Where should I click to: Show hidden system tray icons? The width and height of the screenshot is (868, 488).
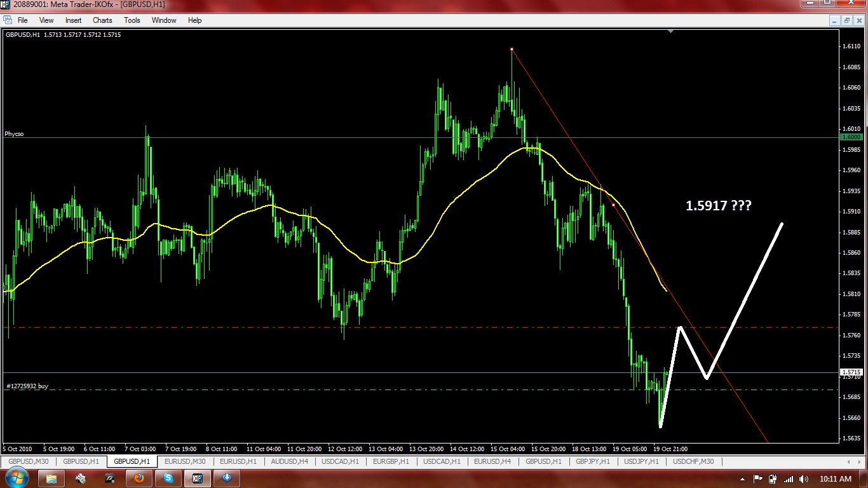pos(743,478)
